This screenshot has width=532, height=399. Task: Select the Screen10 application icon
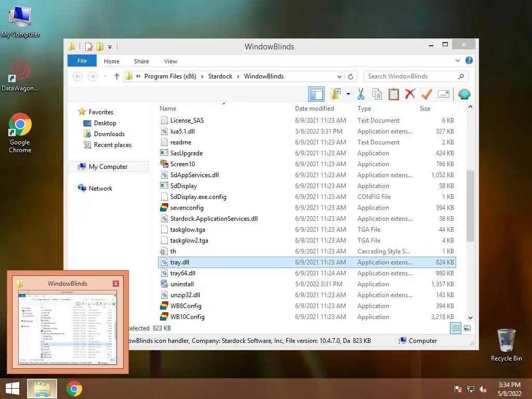tap(164, 164)
